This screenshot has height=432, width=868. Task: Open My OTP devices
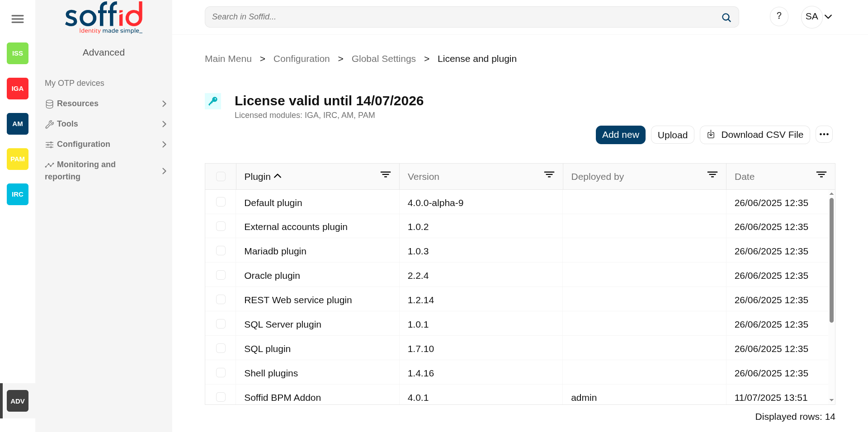75,83
